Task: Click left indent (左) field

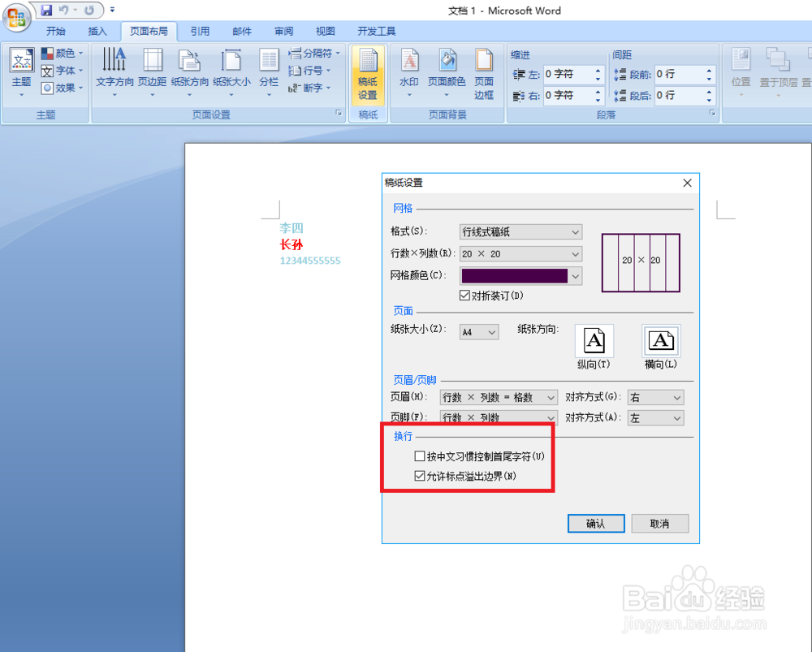Action: click(568, 75)
